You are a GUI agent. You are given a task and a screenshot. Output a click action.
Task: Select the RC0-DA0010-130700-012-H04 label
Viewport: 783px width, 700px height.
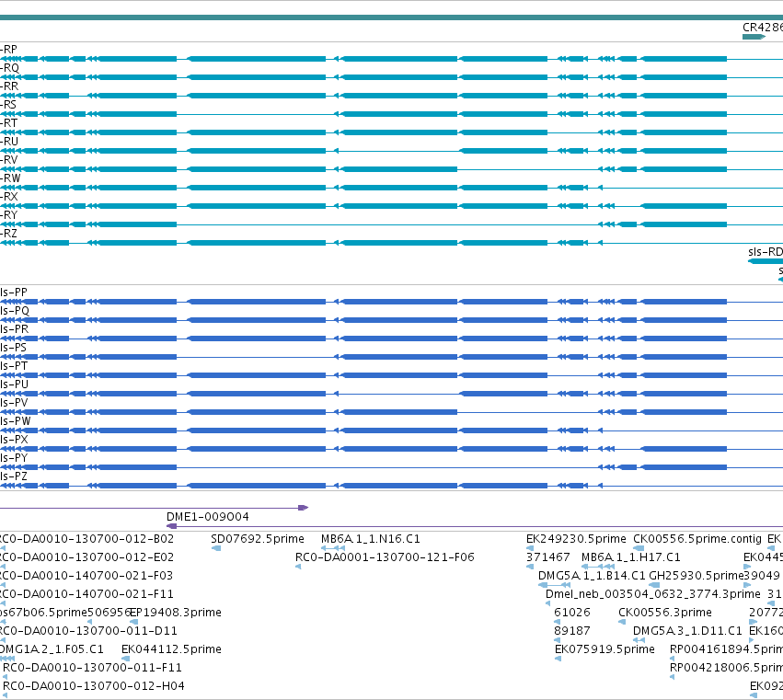click(x=94, y=686)
